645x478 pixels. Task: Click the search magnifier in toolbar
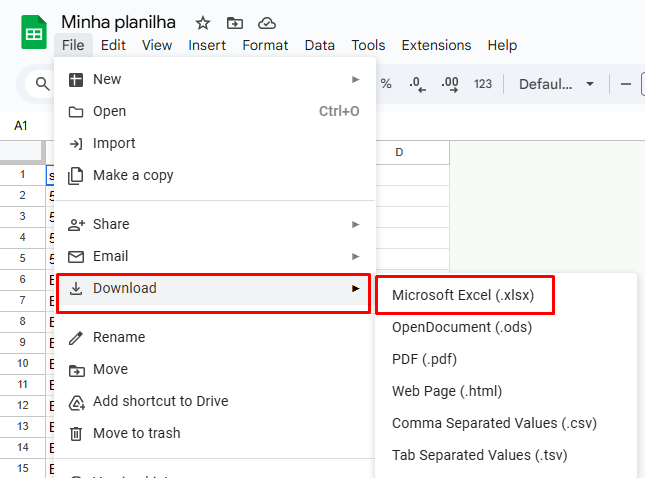click(x=42, y=84)
